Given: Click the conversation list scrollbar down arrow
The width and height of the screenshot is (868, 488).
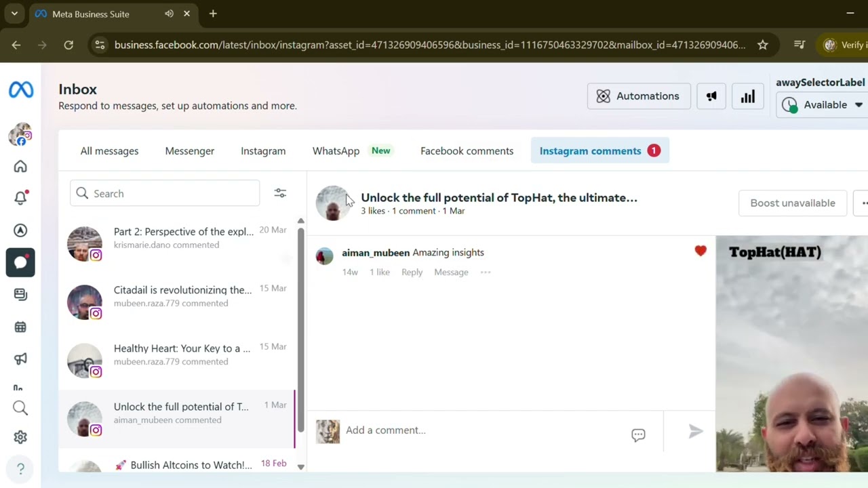Looking at the screenshot, I should pyautogui.click(x=300, y=467).
